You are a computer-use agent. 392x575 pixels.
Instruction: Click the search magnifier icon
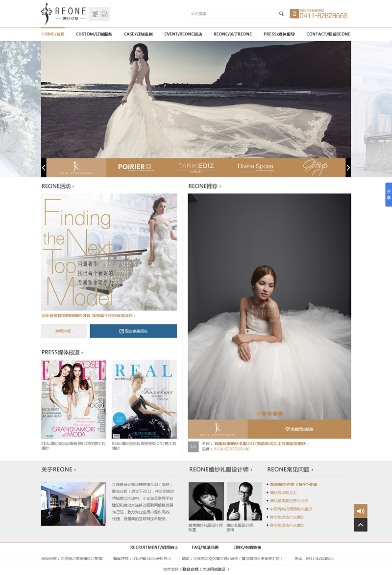(281, 14)
